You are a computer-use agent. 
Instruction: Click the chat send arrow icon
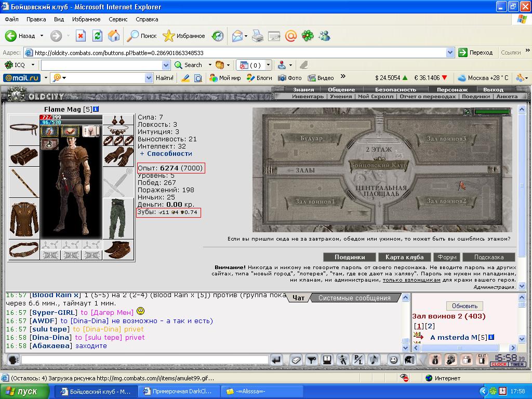click(276, 360)
